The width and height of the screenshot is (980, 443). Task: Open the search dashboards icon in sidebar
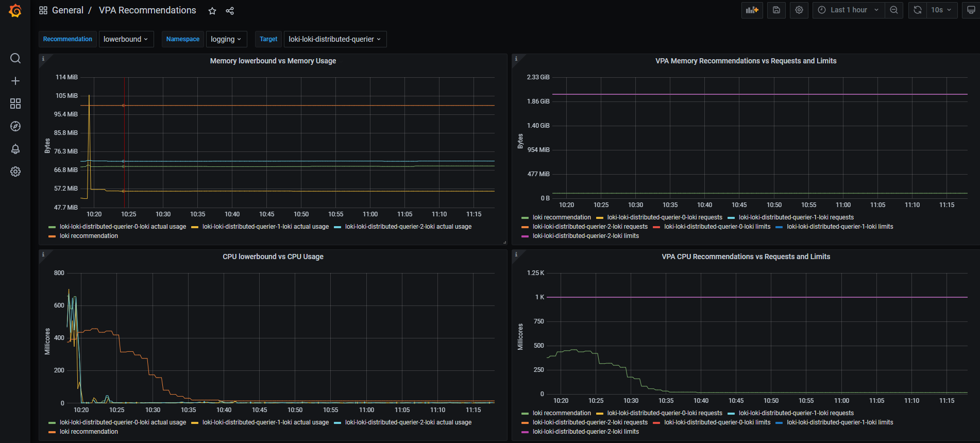[x=15, y=58]
